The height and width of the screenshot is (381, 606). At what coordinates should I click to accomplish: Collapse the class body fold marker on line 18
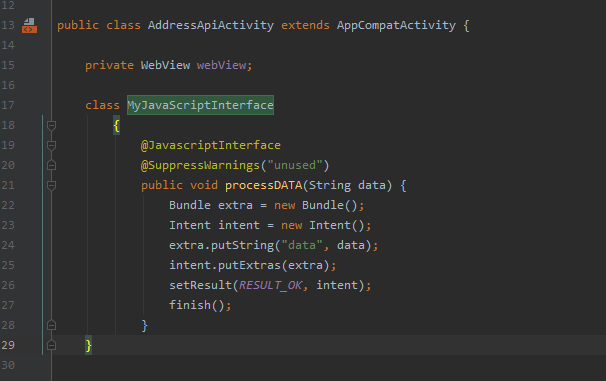[x=51, y=125]
